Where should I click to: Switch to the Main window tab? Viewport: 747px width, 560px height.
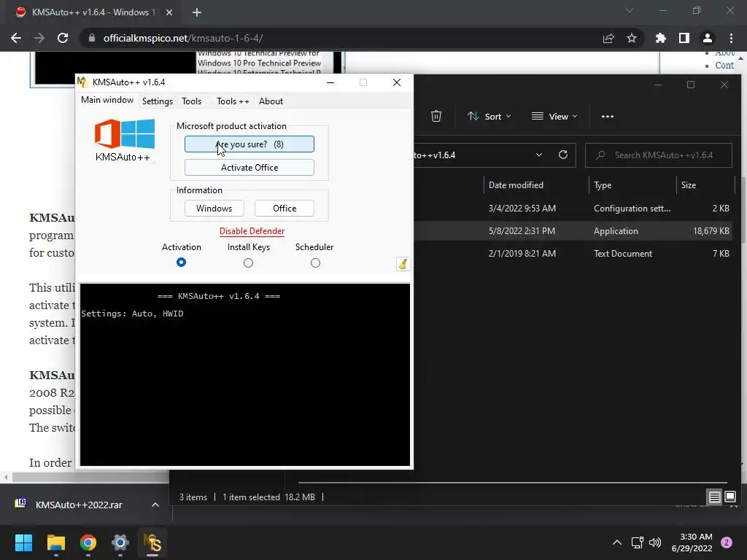click(107, 100)
